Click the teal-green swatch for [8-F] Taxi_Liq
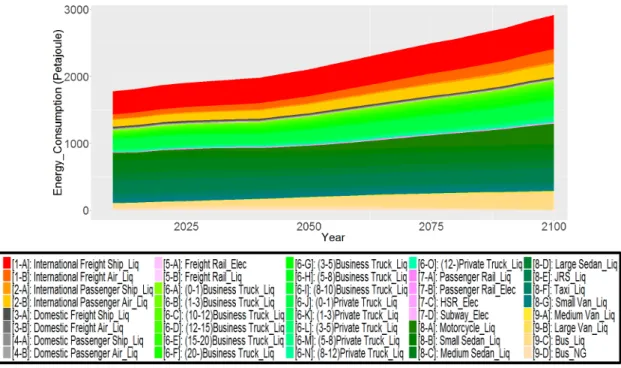 [528, 289]
